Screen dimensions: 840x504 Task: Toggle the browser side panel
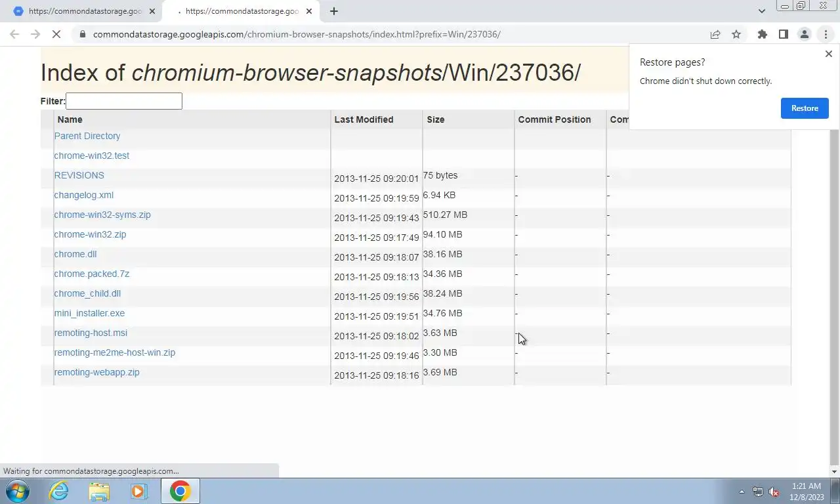[783, 34]
